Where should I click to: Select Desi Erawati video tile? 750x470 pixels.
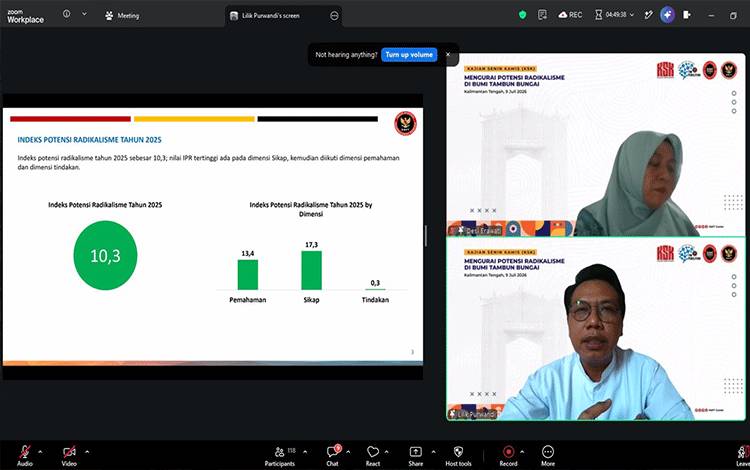point(596,144)
